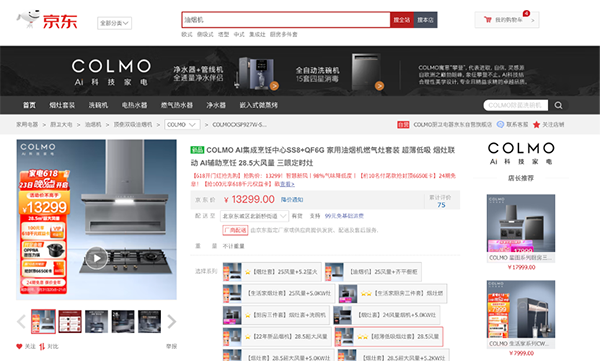Open delivery address 北京东城区 dropdown
Image resolution: width=600 pixels, height=361 pixels.
[254, 216]
